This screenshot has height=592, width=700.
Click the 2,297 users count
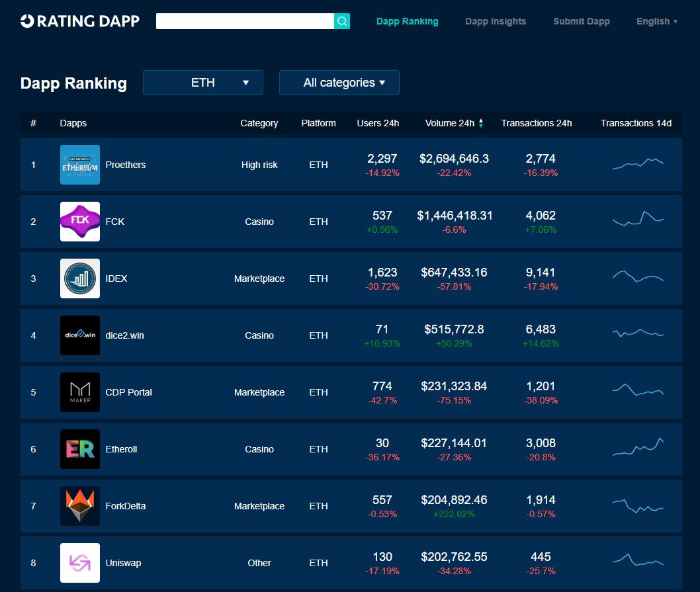pyautogui.click(x=382, y=159)
